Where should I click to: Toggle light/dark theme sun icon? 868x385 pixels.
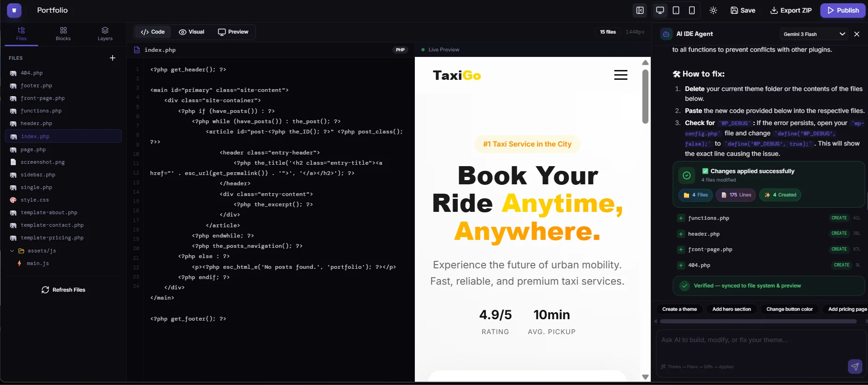click(x=713, y=10)
